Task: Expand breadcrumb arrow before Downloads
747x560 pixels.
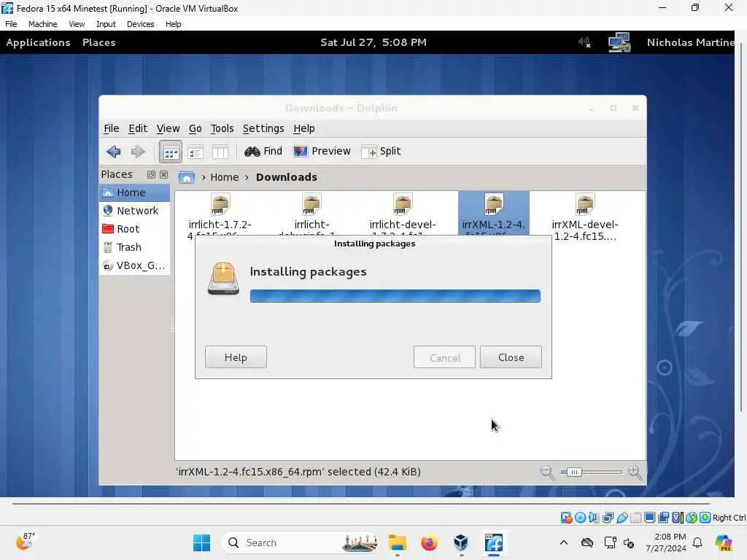Action: pos(247,177)
